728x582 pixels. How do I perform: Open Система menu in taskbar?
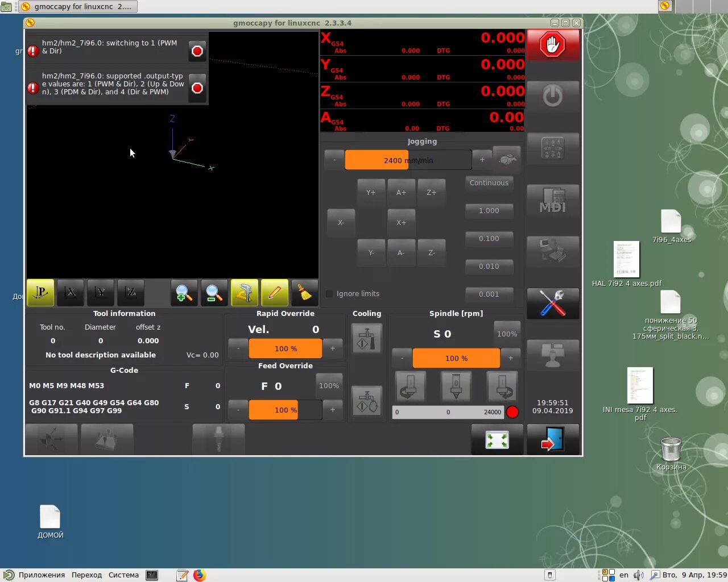click(x=123, y=575)
